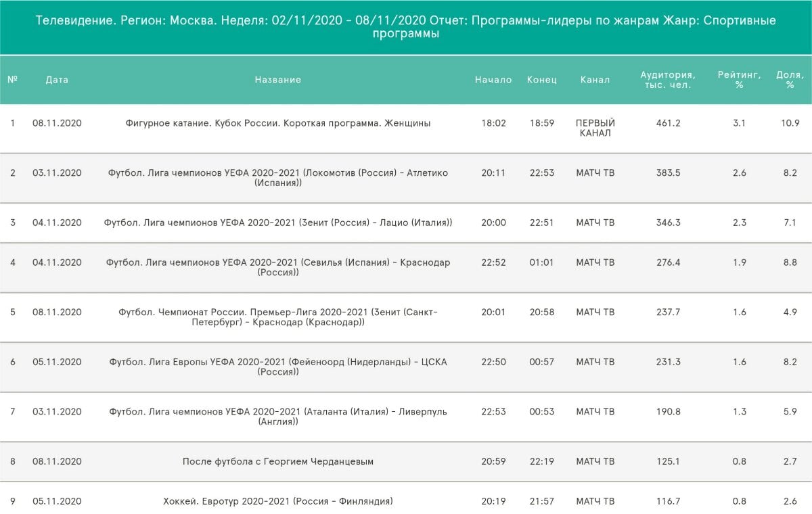Select the Севилья - Краснодар match title
The height and width of the screenshot is (514, 812).
278,267
